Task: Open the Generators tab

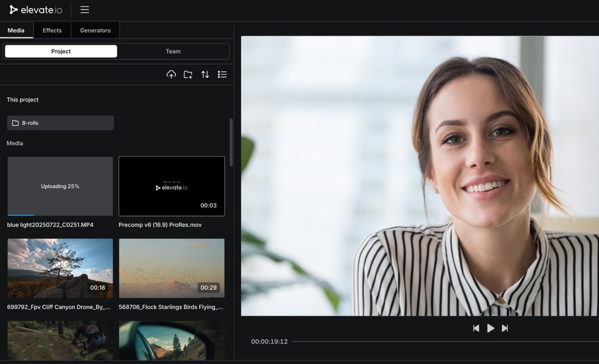Action: [x=95, y=30]
